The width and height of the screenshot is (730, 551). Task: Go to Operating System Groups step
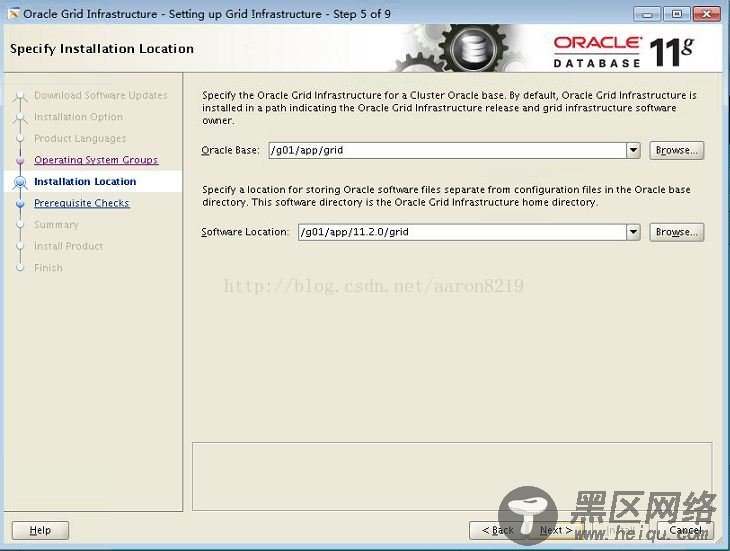pos(96,160)
